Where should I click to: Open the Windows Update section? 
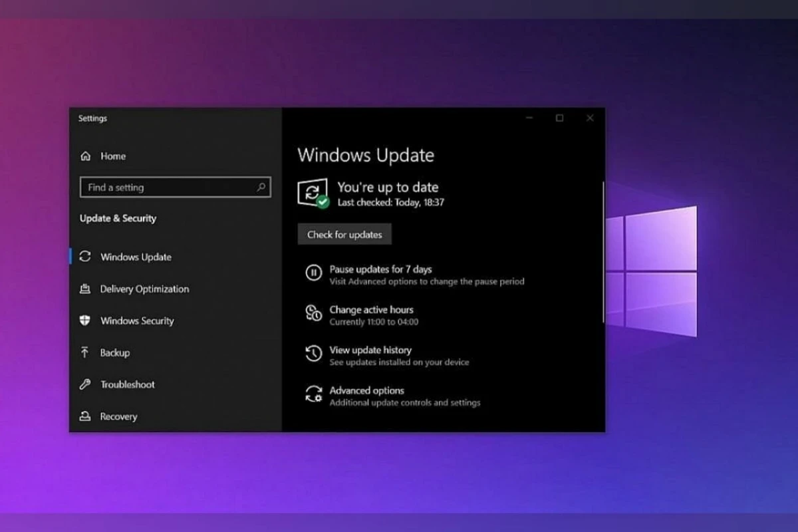(x=136, y=257)
